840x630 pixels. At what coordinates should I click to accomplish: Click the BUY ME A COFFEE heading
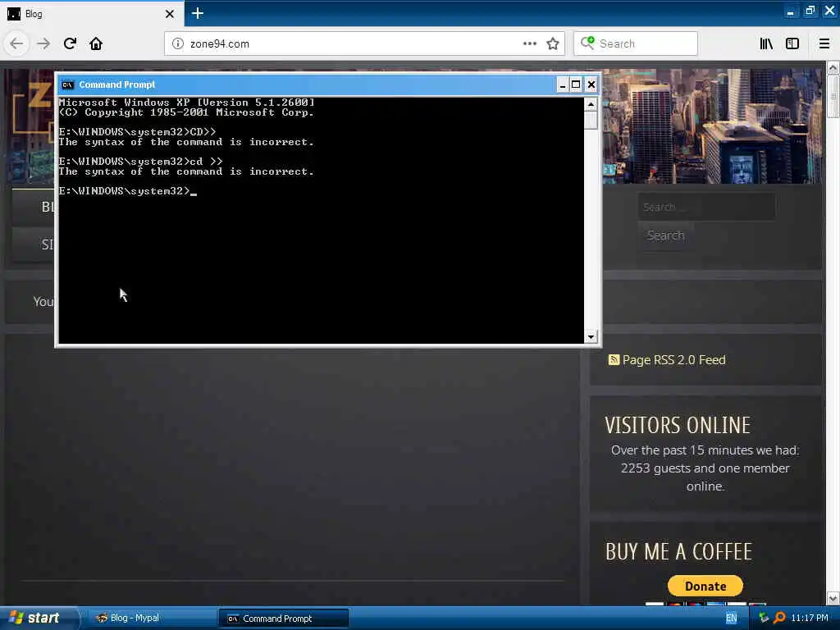pos(678,552)
